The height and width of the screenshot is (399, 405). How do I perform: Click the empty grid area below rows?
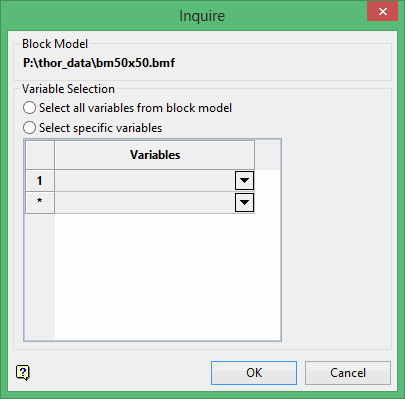pos(167,277)
